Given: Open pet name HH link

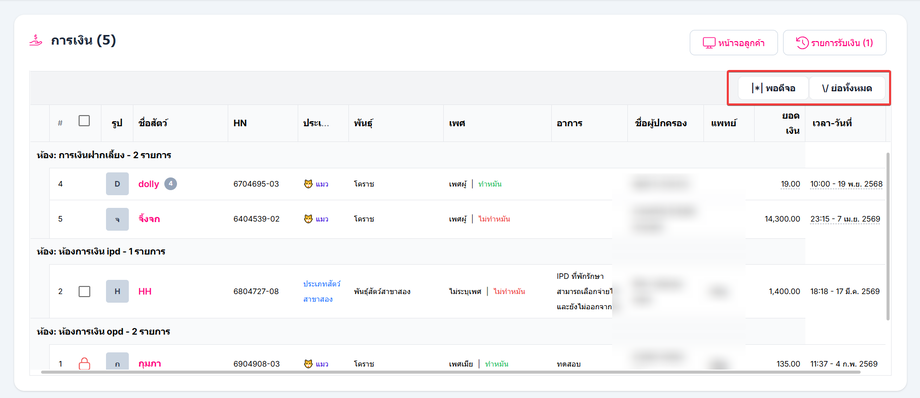Looking at the screenshot, I should coord(145,291).
